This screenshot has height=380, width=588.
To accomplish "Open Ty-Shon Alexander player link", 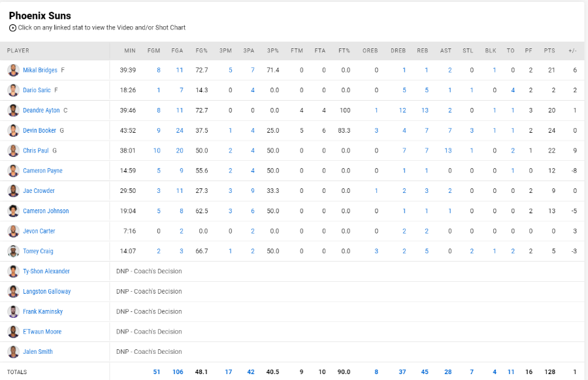I will point(46,271).
